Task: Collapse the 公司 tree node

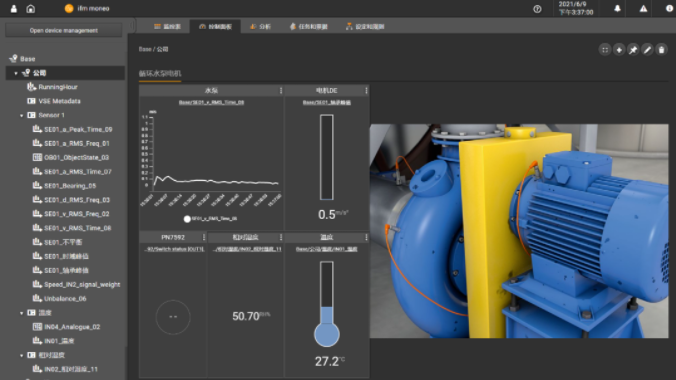Action: click(16, 73)
